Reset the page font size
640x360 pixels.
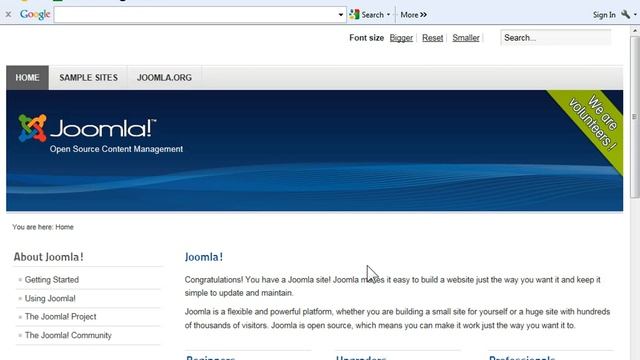pyautogui.click(x=432, y=38)
